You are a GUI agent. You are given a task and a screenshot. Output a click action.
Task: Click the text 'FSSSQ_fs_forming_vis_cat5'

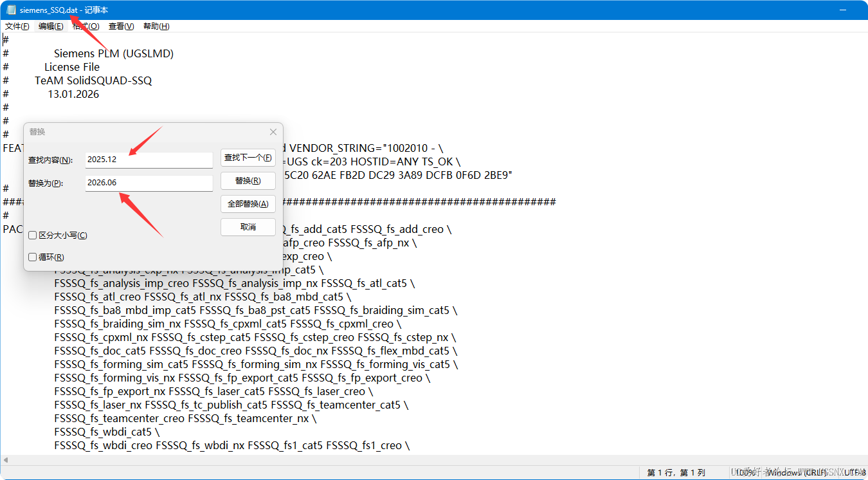pos(385,364)
